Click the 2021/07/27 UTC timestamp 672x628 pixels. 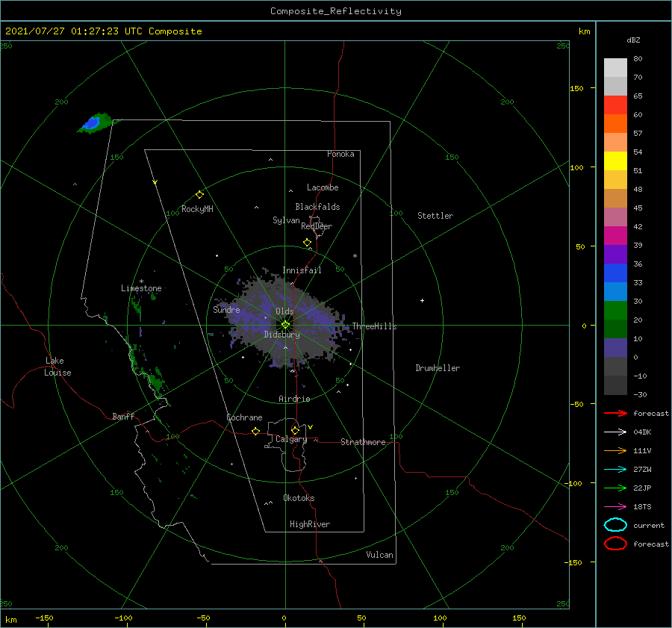pyautogui.click(x=104, y=31)
